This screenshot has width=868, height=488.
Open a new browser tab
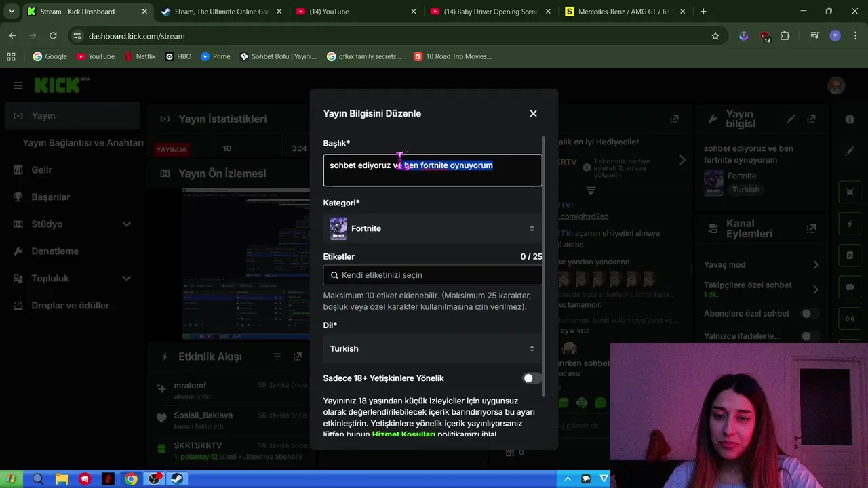703,12
